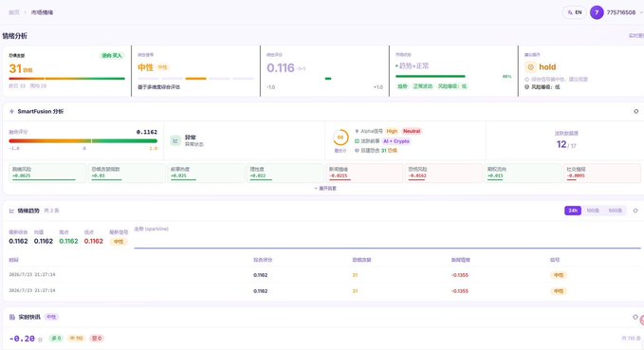The height and width of the screenshot is (350, 644).
Task: Click the +0.03 fear greed index card
Action: click(x=127, y=173)
